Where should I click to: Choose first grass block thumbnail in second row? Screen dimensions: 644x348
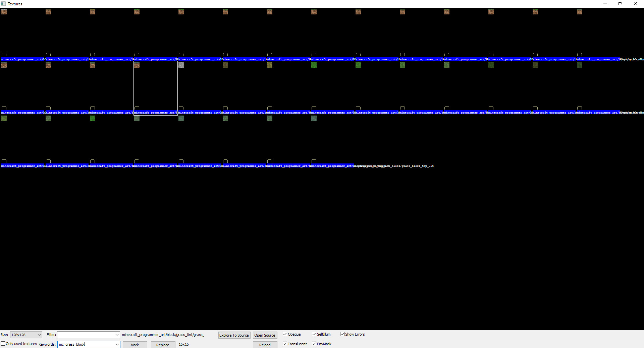point(4,65)
